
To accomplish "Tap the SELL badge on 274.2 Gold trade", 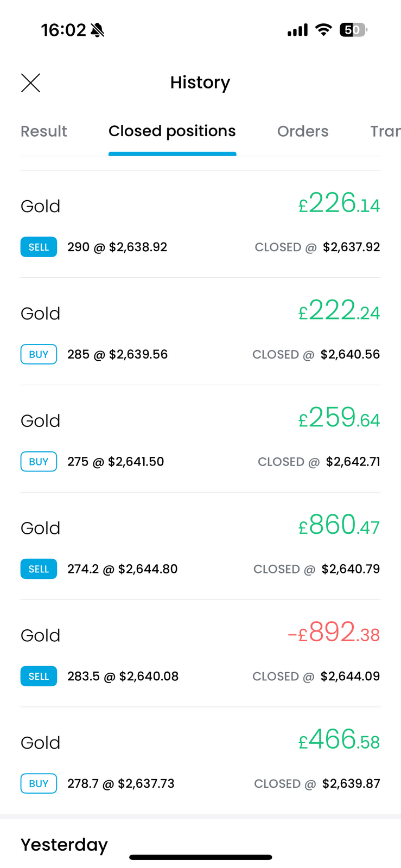I will 39,569.
